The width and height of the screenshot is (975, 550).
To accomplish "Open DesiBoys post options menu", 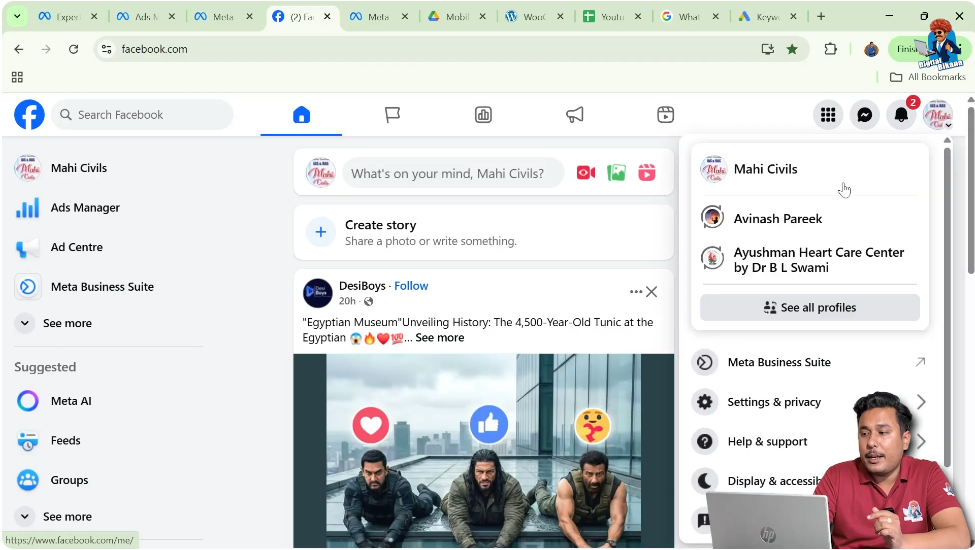I will (x=635, y=291).
